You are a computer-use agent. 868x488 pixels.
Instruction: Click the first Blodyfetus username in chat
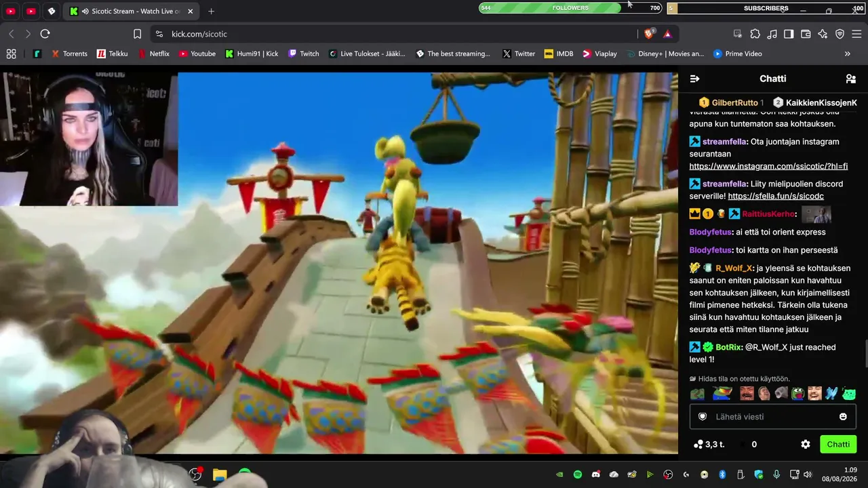[710, 232]
